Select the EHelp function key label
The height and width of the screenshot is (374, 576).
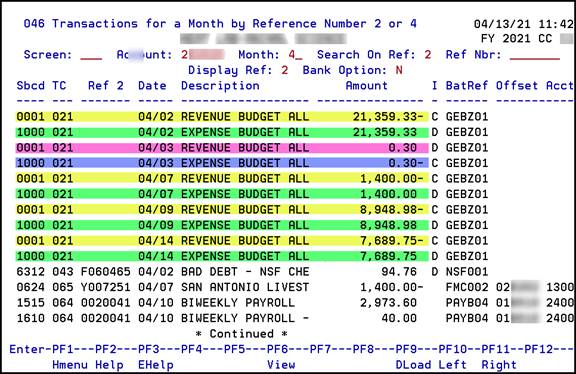(156, 365)
